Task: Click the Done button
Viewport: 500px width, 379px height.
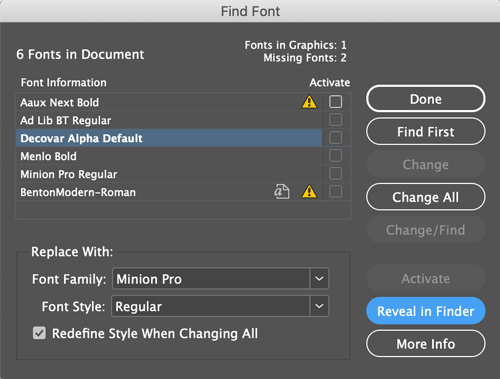Action: (426, 99)
